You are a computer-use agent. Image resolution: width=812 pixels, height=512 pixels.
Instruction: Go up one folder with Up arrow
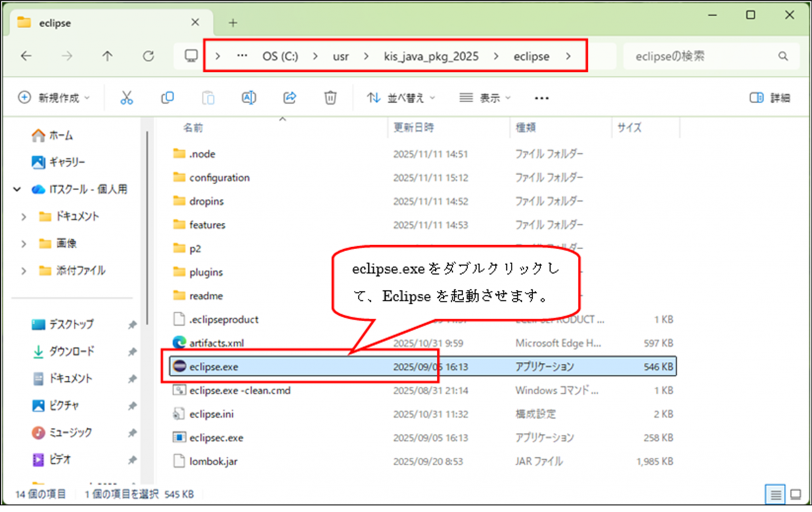(107, 56)
